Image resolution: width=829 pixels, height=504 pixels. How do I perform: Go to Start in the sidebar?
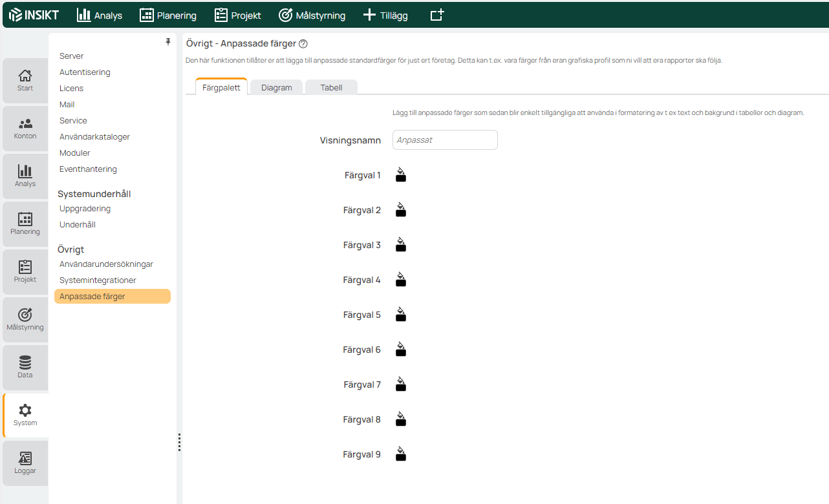(x=25, y=80)
